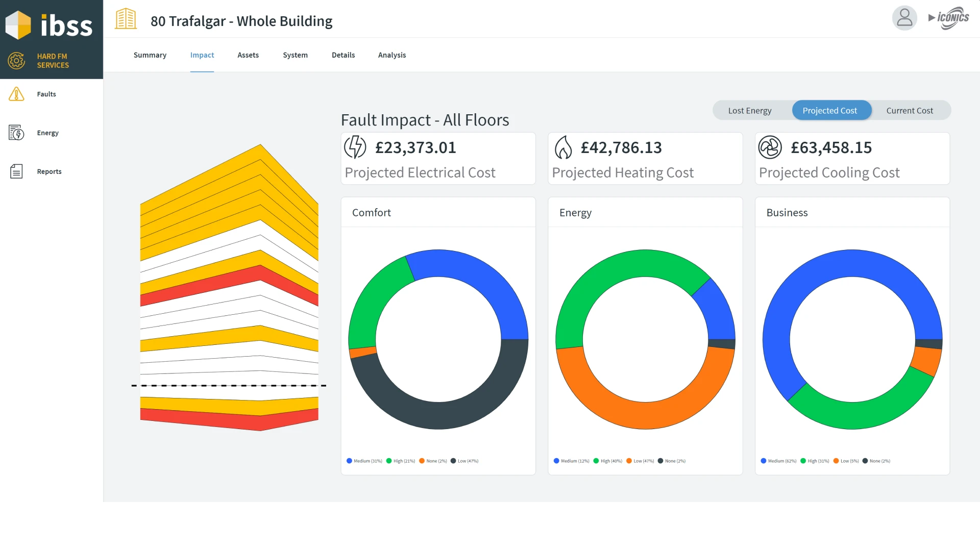This screenshot has width=980, height=551.
Task: Click the Hard FM Services gear icon
Action: click(16, 61)
